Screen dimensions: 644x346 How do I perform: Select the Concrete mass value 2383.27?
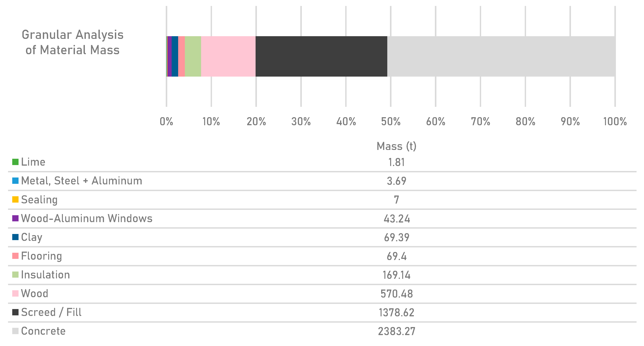(396, 331)
